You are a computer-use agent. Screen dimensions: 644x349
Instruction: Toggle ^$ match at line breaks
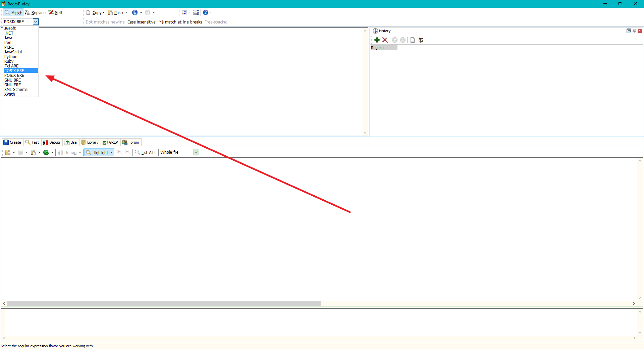(x=180, y=22)
